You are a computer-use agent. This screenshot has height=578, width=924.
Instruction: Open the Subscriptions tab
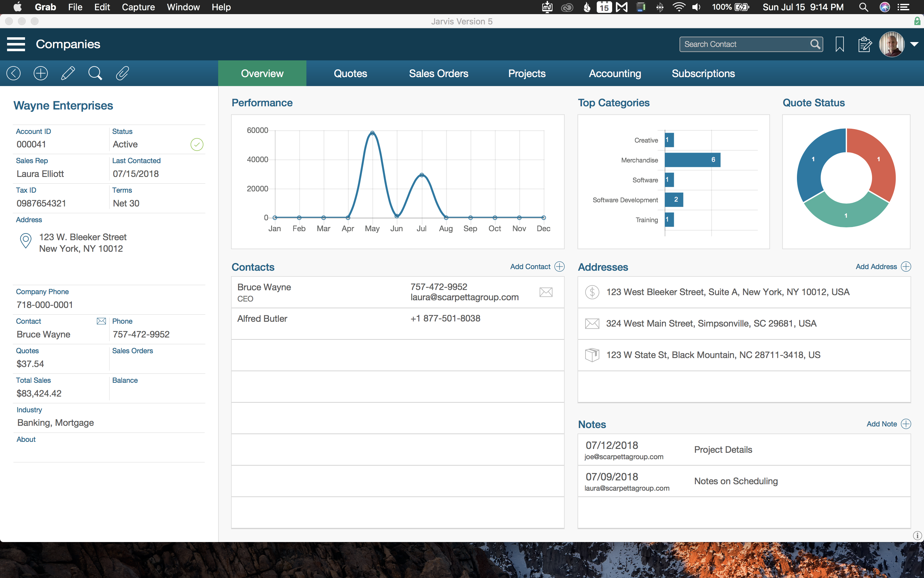pyautogui.click(x=703, y=74)
